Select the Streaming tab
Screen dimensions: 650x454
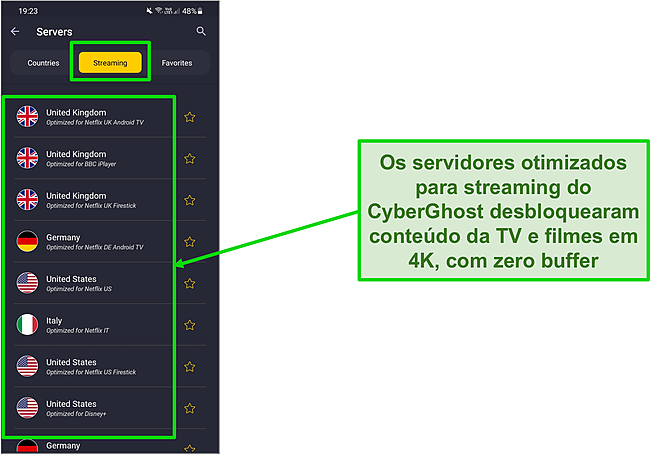tap(110, 63)
